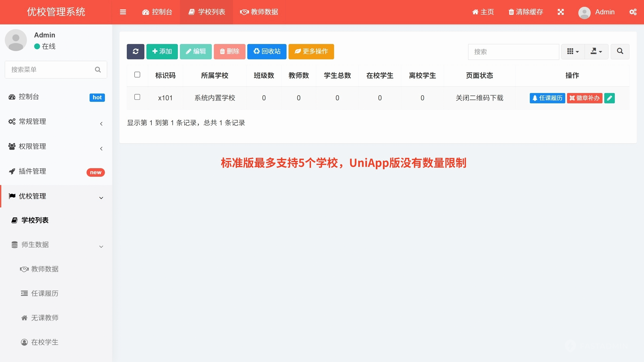
Task: Click the new badge on 插件管理
Action: (x=96, y=172)
